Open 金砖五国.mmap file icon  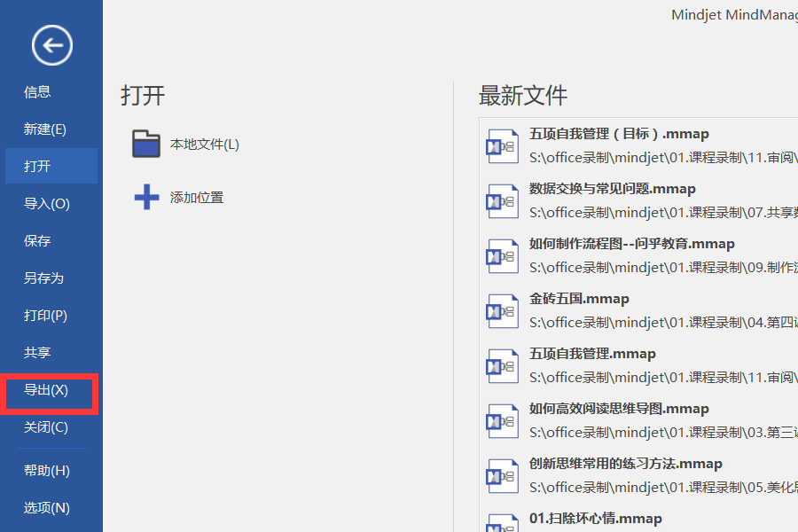(502, 310)
